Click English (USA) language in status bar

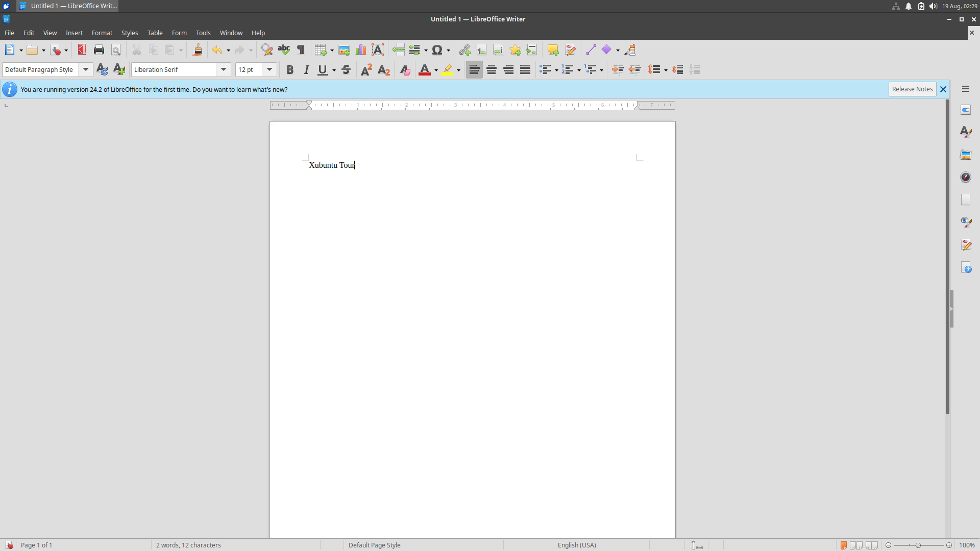(x=577, y=545)
